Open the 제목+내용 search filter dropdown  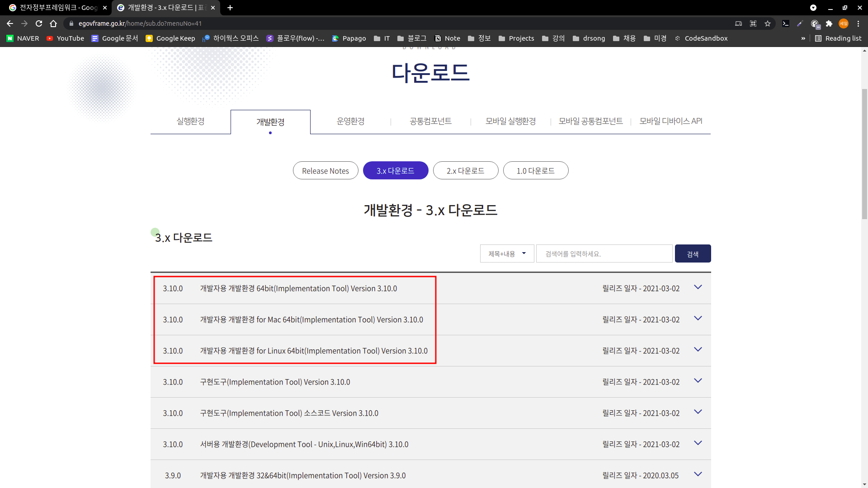pos(507,253)
